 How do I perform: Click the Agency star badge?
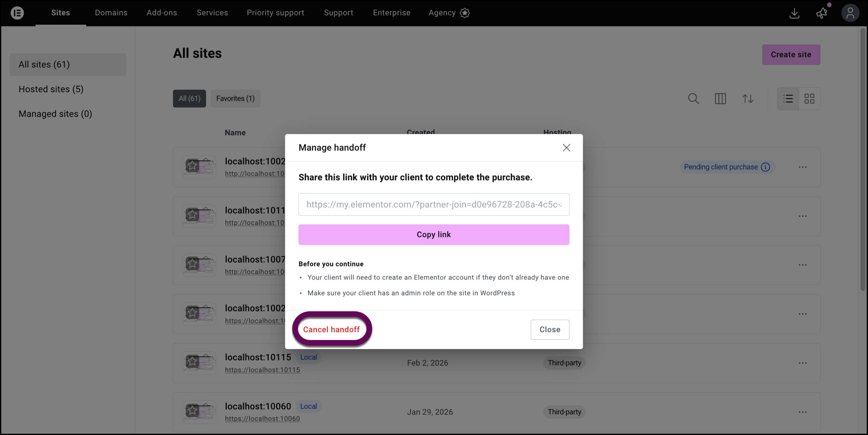click(465, 13)
